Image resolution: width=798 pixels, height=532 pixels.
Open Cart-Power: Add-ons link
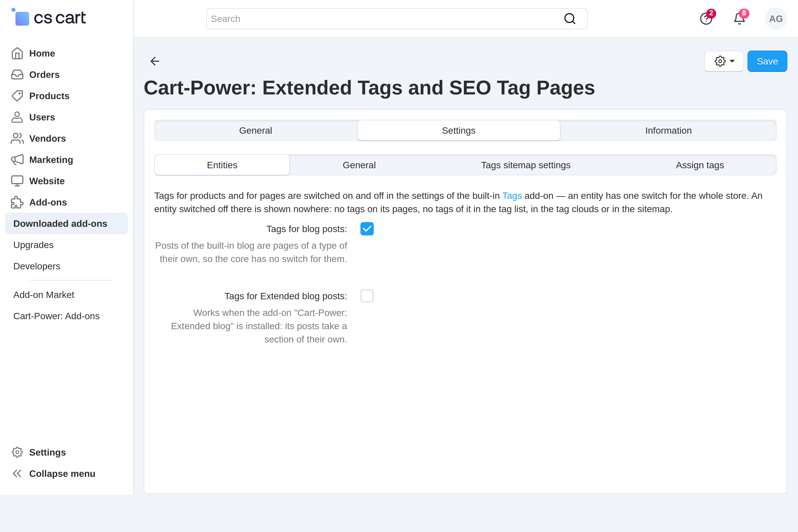pos(56,316)
